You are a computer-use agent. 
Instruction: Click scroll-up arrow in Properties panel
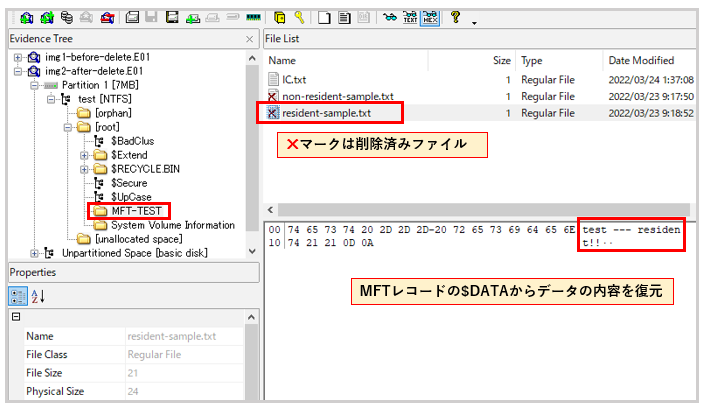pyautogui.click(x=252, y=317)
